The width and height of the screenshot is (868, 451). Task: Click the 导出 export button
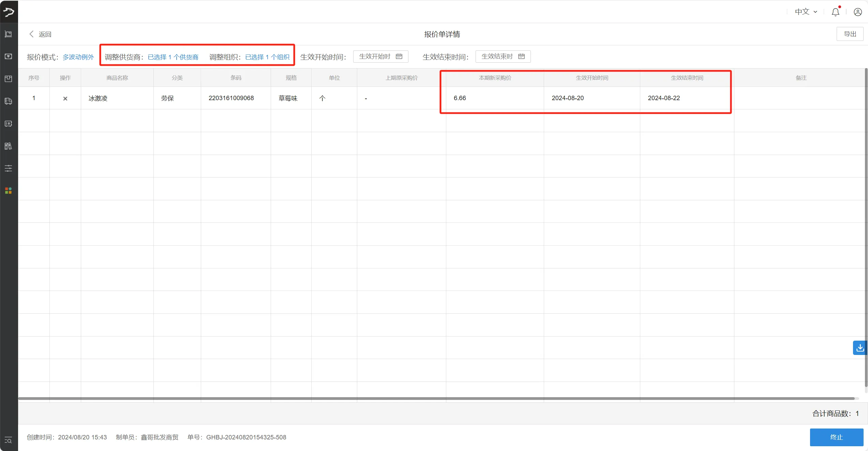pyautogui.click(x=850, y=34)
